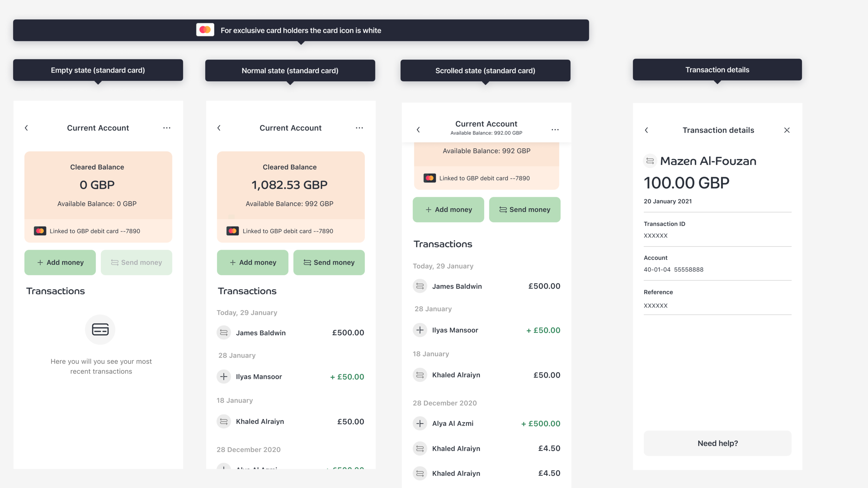Click transfer icon beside Mazen Al-Fouzan
The width and height of the screenshot is (868, 488).
tap(650, 161)
